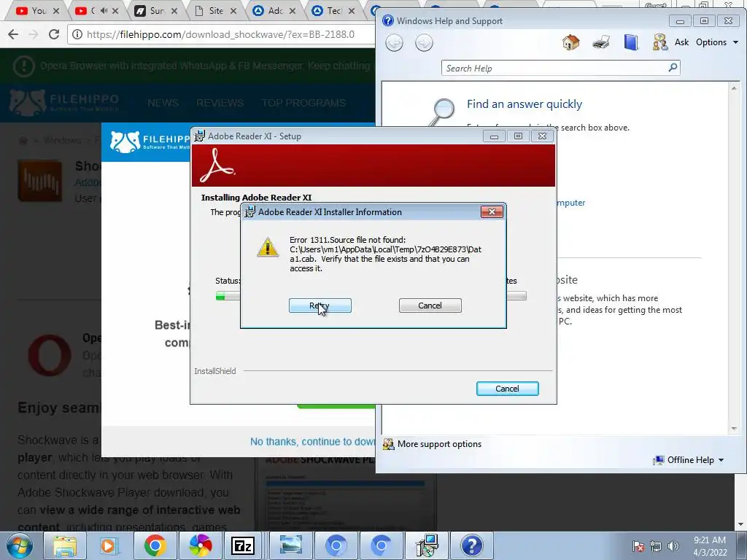Open Windows Explorer from the taskbar
747x560 pixels.
tap(64, 545)
